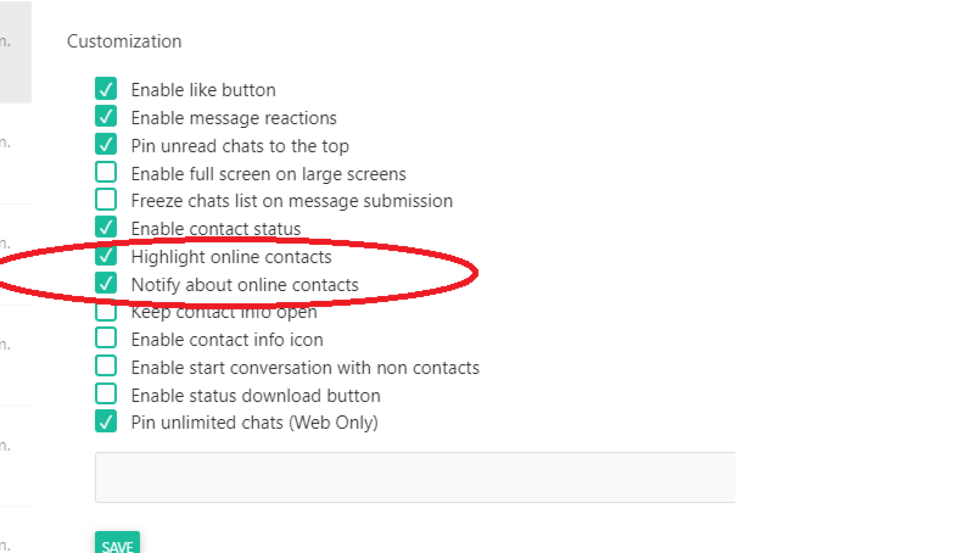Toggle the Enable contact status checkbox

[106, 227]
